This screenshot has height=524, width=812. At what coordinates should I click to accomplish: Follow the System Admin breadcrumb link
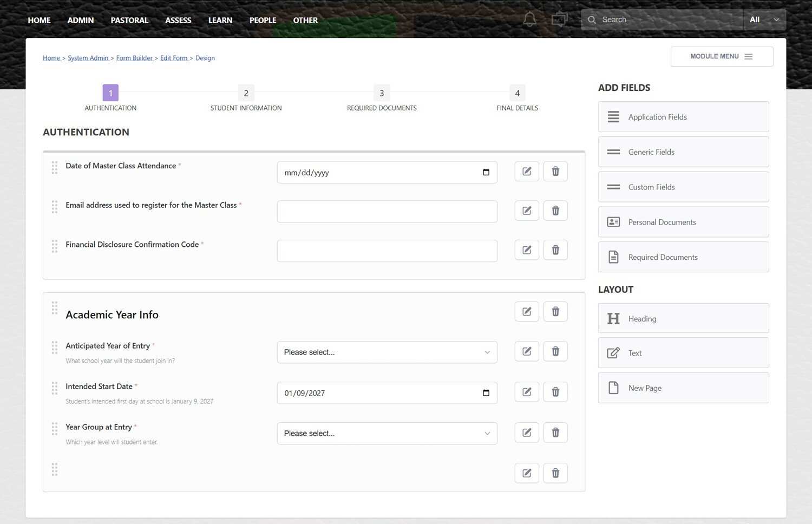(88, 58)
